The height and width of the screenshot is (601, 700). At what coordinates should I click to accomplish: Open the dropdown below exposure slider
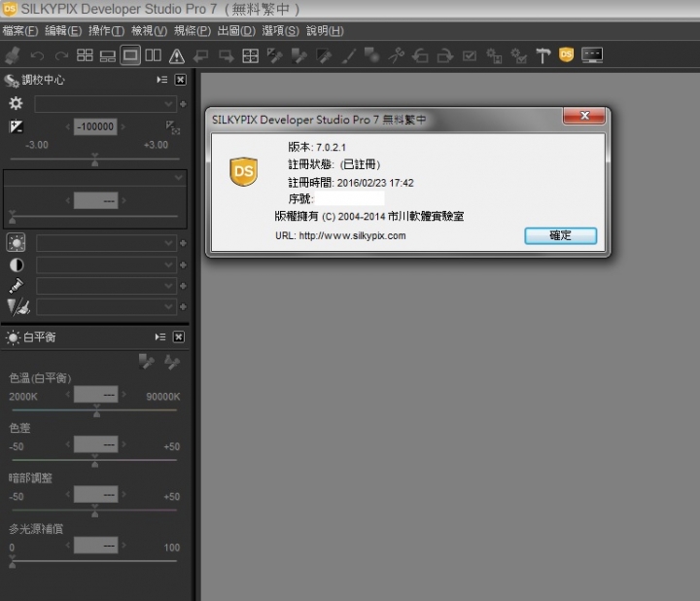[x=94, y=178]
